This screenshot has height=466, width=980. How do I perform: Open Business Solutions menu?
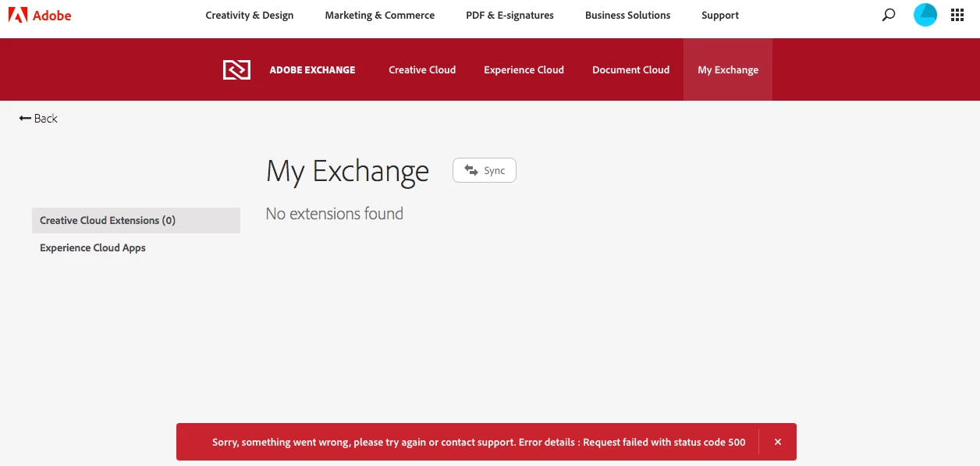click(x=628, y=15)
